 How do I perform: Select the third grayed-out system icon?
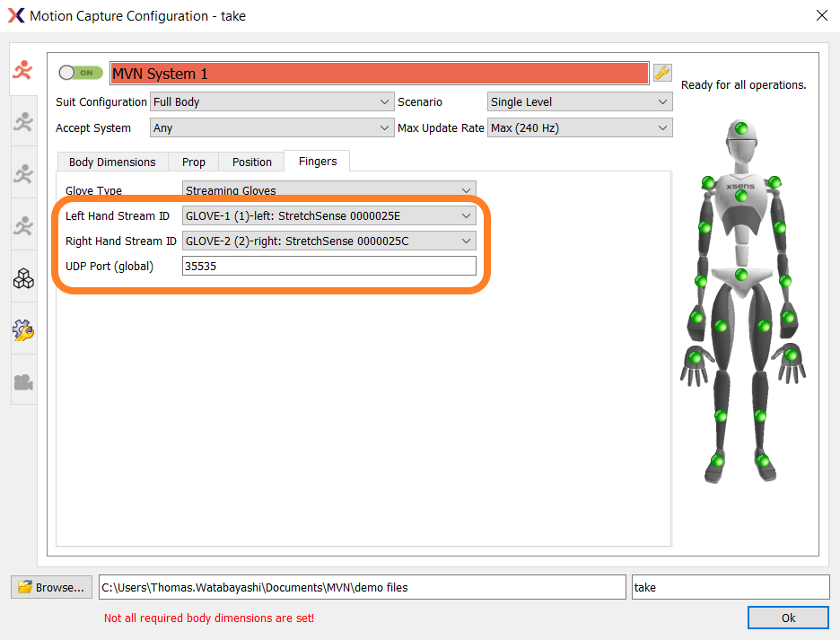[x=22, y=172]
